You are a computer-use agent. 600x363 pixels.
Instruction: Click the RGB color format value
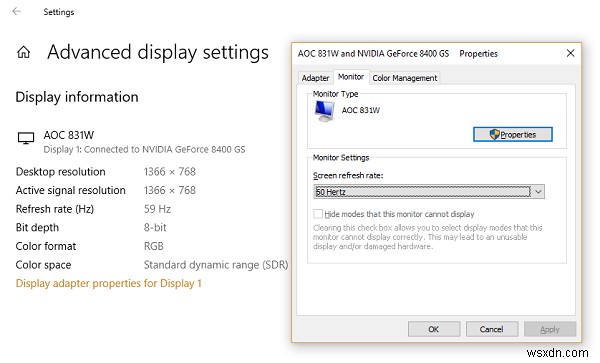(x=153, y=246)
